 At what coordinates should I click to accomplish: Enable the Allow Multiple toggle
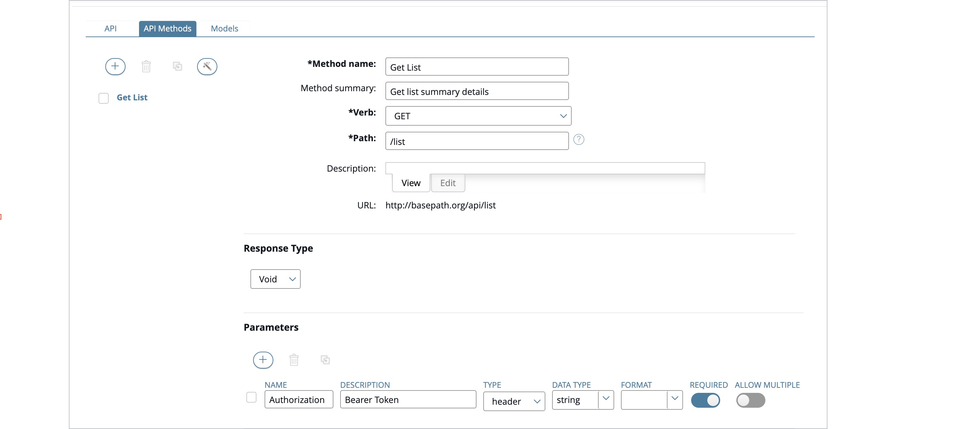click(750, 400)
